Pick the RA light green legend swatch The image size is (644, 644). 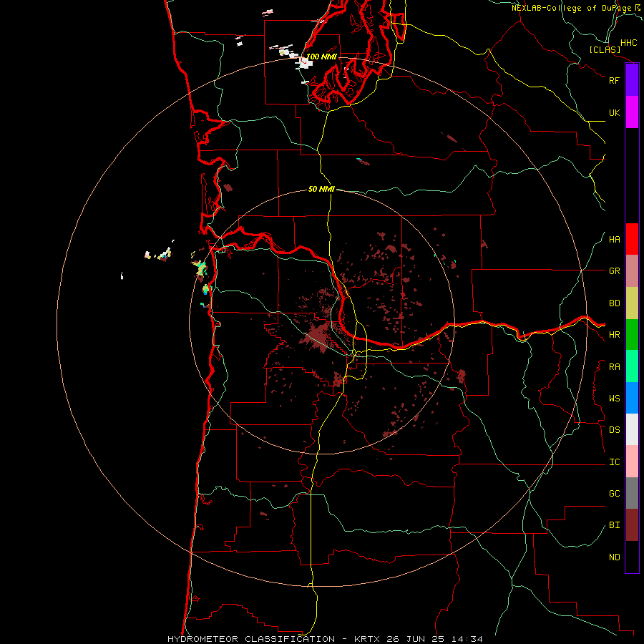point(632,366)
